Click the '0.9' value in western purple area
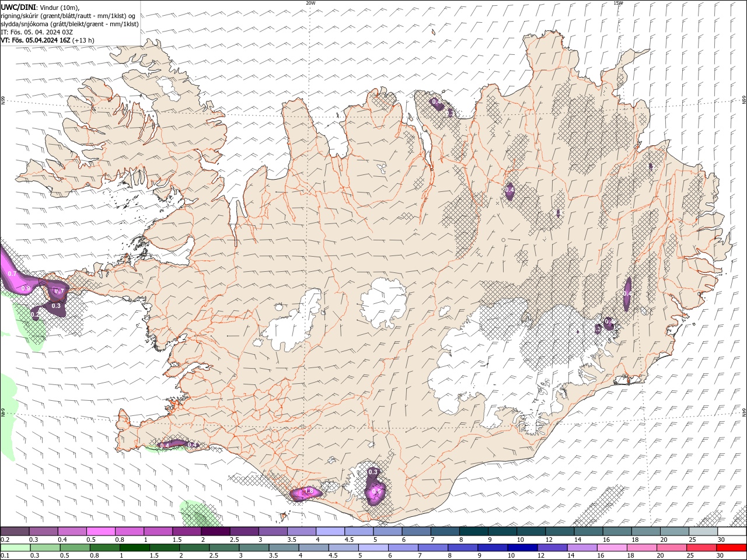The image size is (747, 560). [26, 288]
